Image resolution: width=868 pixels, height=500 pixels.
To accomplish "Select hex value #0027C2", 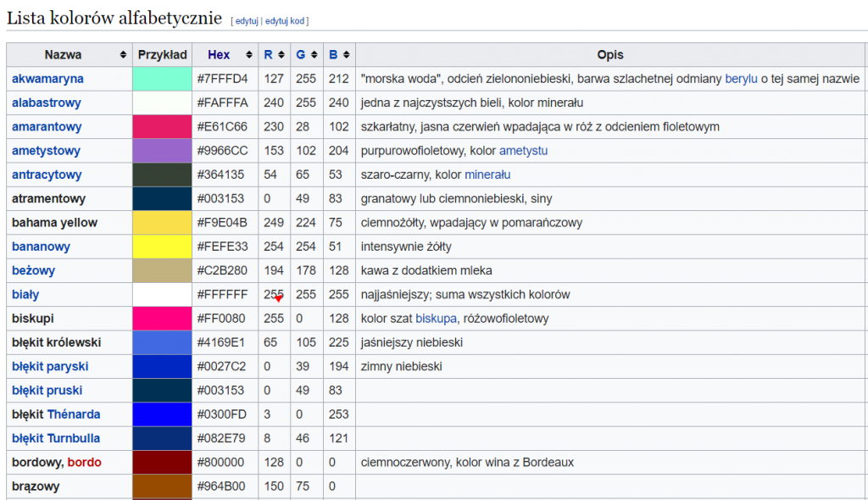I will click(x=221, y=367).
